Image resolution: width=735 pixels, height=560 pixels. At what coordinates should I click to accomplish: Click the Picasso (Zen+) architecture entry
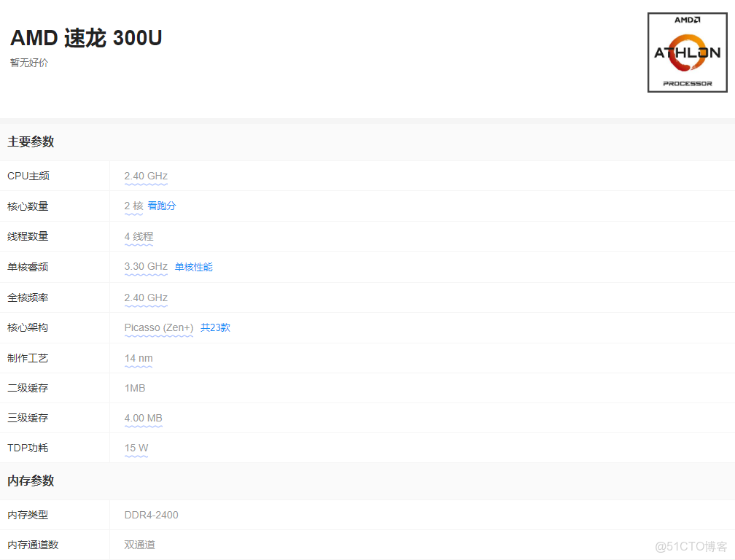click(x=158, y=327)
